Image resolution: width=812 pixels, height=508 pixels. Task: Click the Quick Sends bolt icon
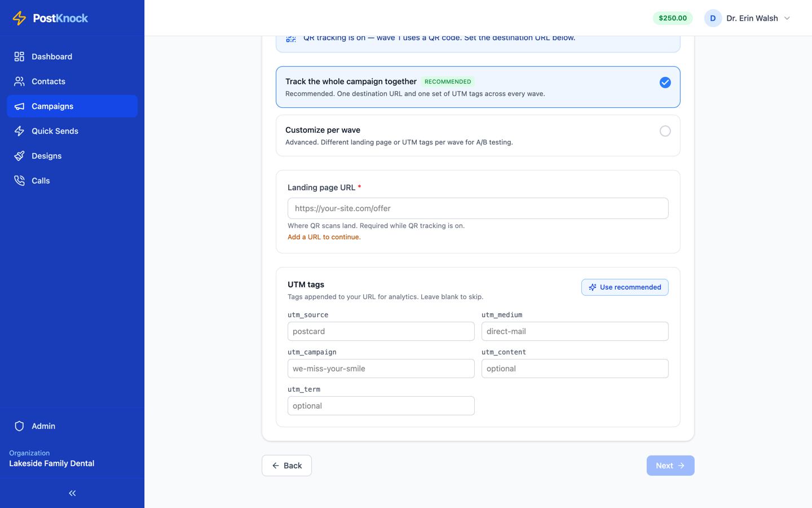coord(19,131)
